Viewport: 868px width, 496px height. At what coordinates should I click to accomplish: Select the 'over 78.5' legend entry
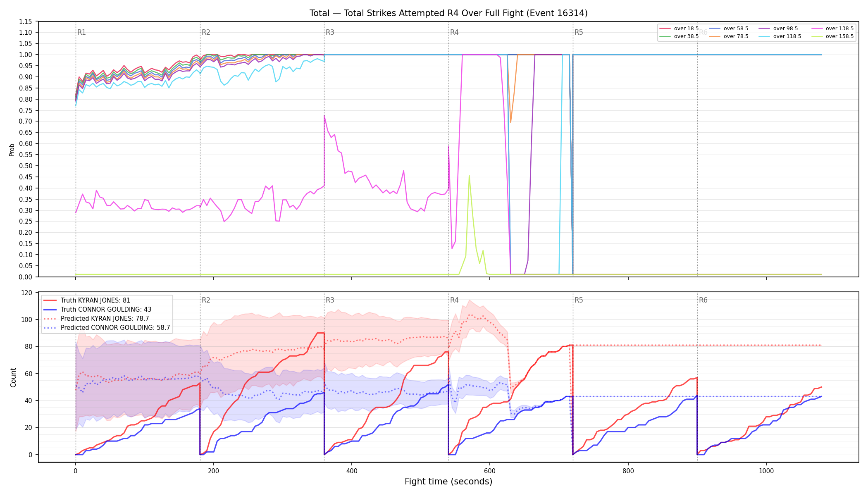click(729, 36)
